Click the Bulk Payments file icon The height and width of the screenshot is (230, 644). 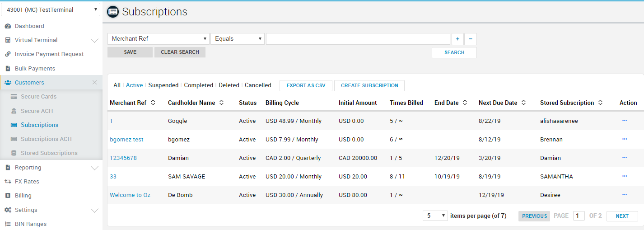[8, 69]
